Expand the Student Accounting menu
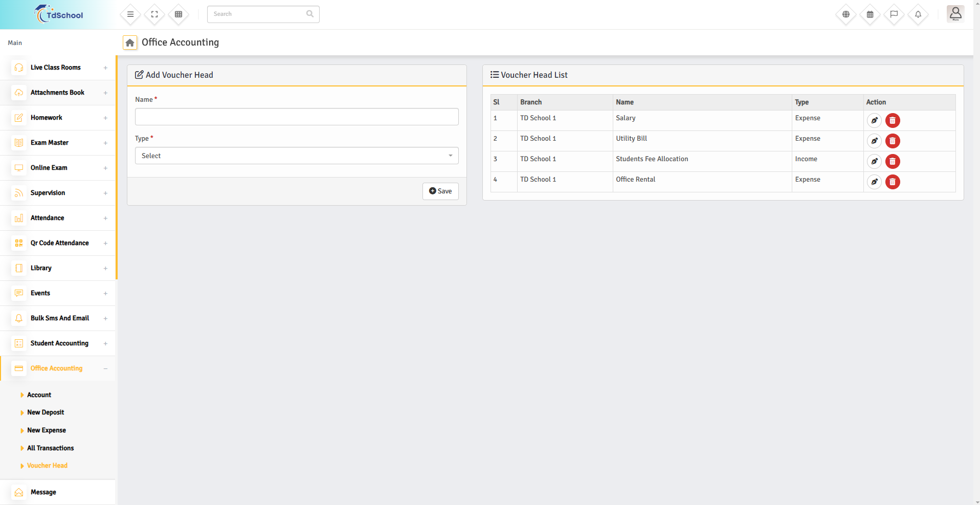 59,343
